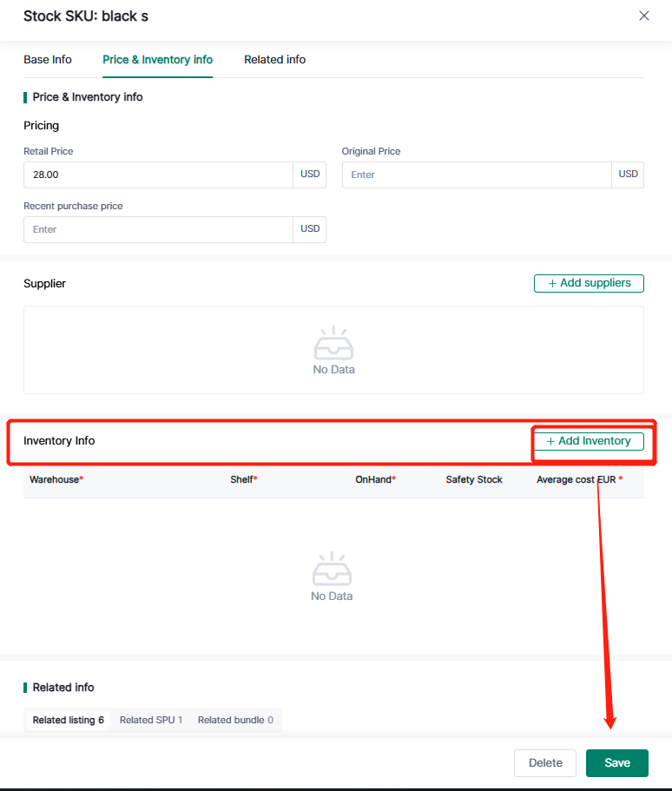Click the USD unit beside Original Price

(x=628, y=175)
